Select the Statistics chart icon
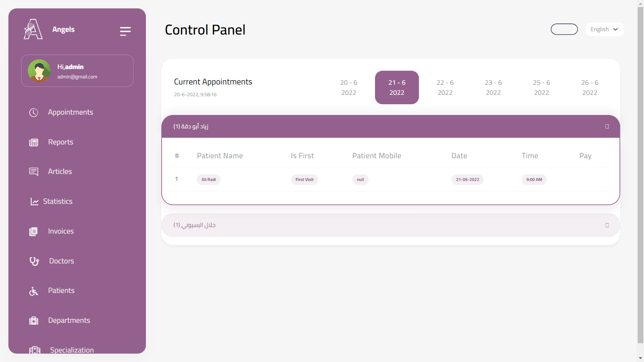Image resolution: width=644 pixels, height=362 pixels. point(34,201)
